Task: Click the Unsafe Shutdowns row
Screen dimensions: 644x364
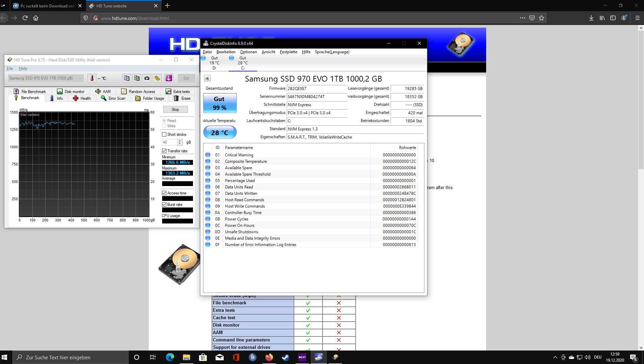Action: [311, 232]
